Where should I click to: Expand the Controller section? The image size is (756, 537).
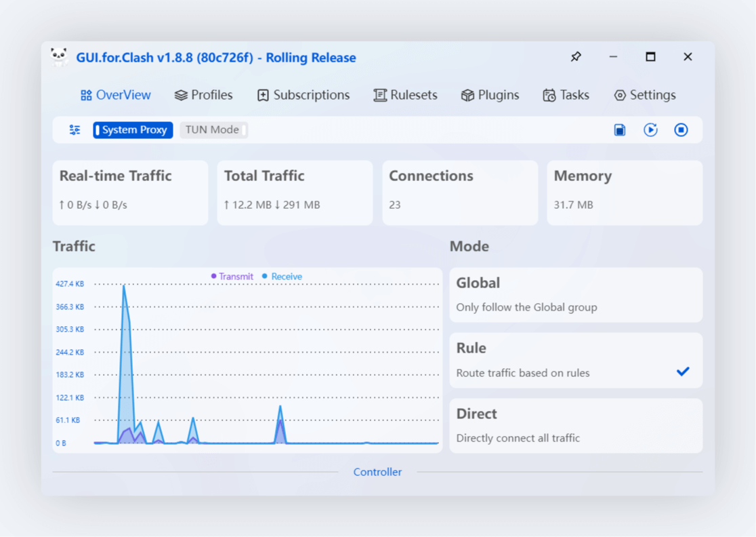pos(377,472)
